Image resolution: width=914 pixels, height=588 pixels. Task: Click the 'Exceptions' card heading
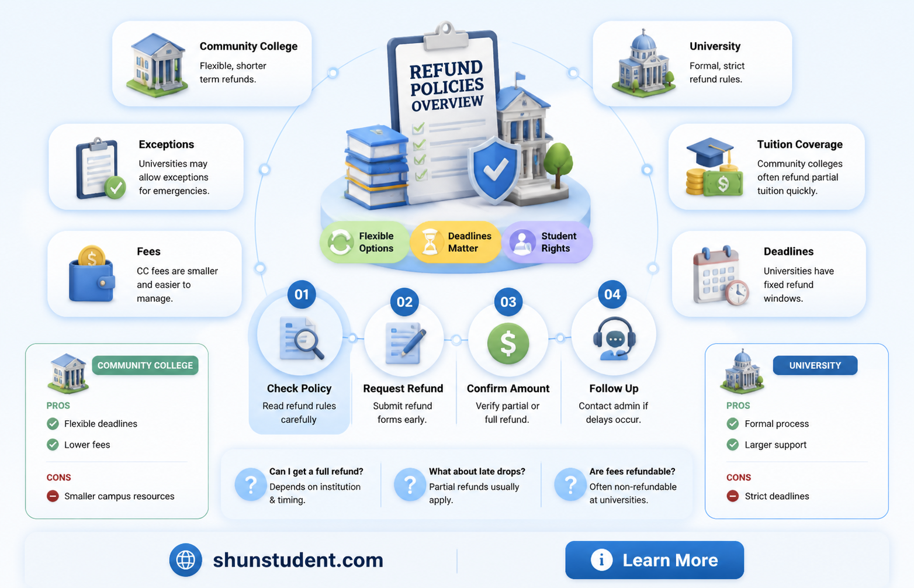pos(167,144)
